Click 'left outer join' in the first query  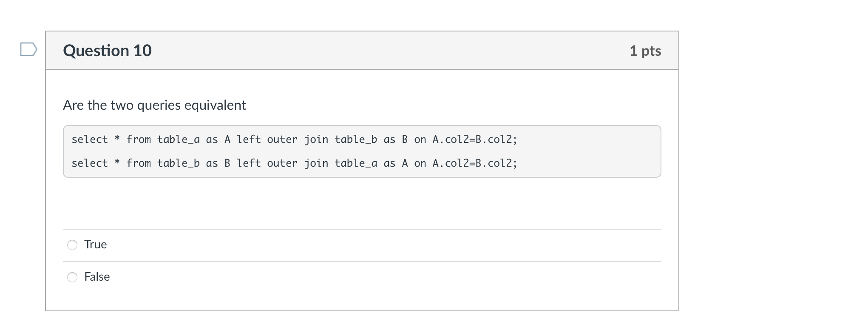pos(282,139)
